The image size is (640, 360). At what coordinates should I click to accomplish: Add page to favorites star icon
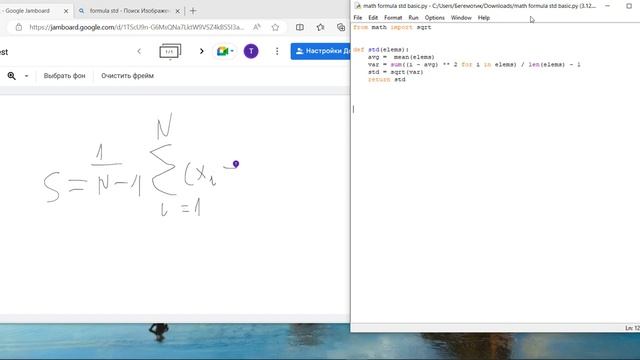point(276,27)
